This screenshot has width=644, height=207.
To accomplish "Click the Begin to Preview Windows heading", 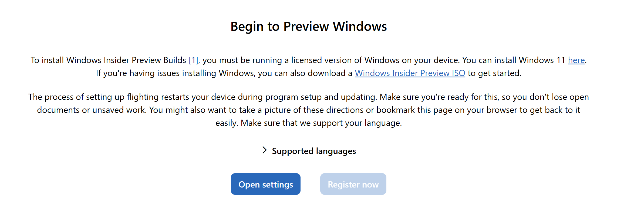I will coord(309,26).
